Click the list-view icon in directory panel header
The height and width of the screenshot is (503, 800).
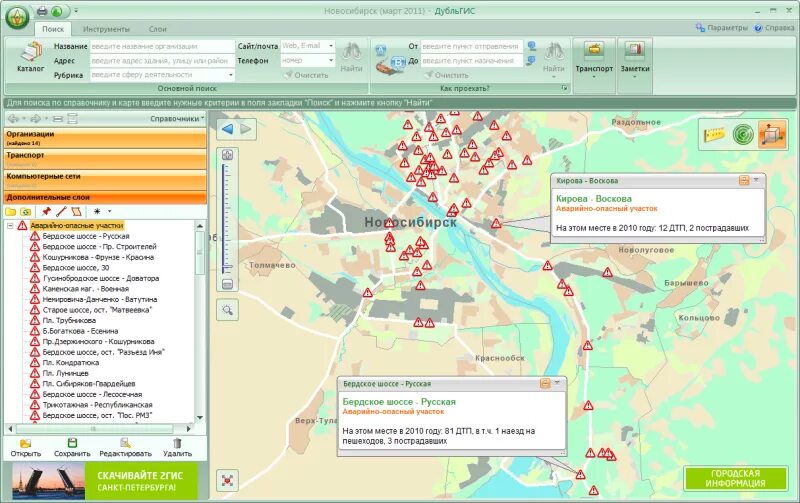(58, 119)
